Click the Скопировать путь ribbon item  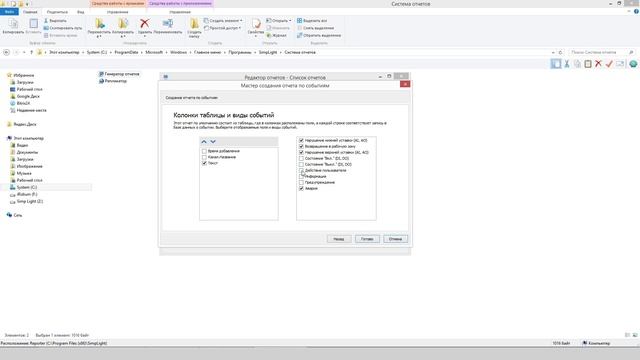pyautogui.click(x=62, y=28)
